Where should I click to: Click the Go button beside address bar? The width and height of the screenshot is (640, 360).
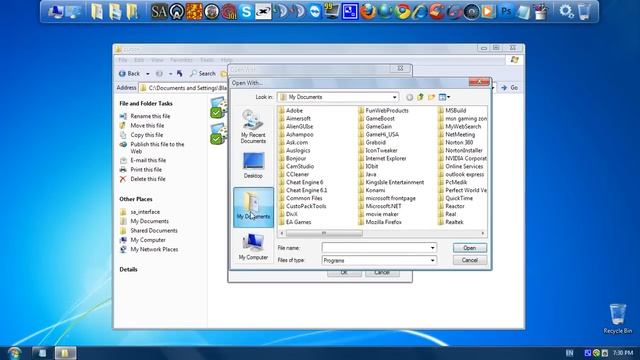point(510,88)
